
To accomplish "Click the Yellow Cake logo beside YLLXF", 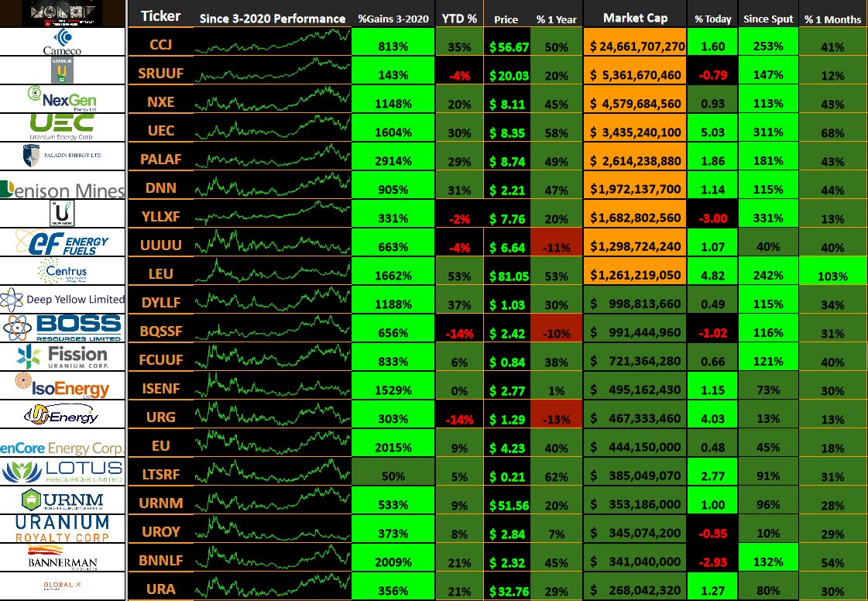I will point(62,213).
